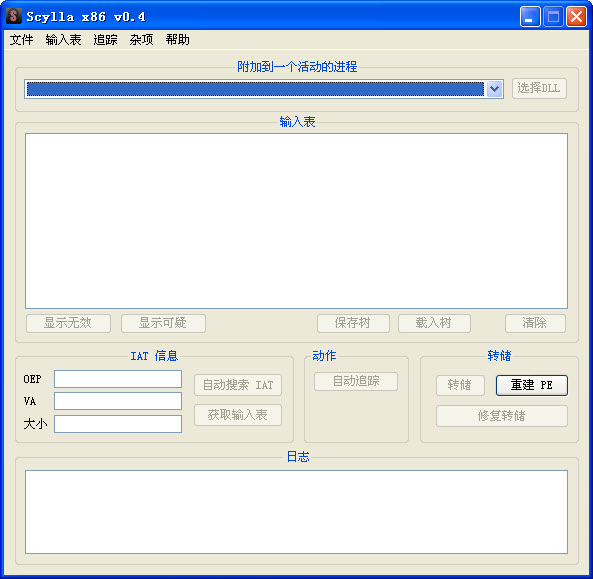593x579 pixels.
Task: Open the 输入表 menu
Action: 63,40
